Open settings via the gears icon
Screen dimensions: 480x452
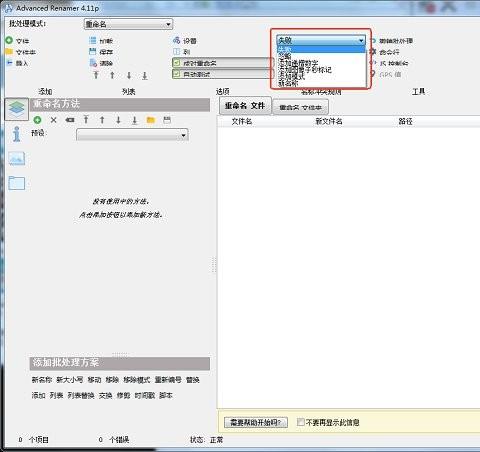(176, 41)
